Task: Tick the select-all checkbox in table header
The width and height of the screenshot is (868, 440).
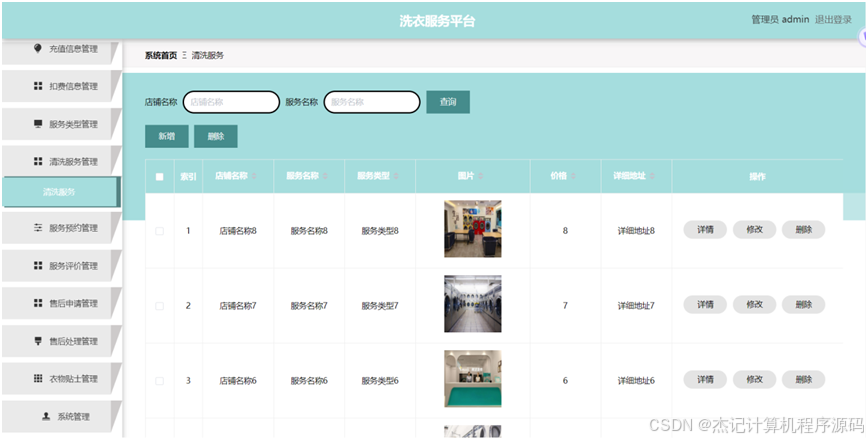Action: 159,177
